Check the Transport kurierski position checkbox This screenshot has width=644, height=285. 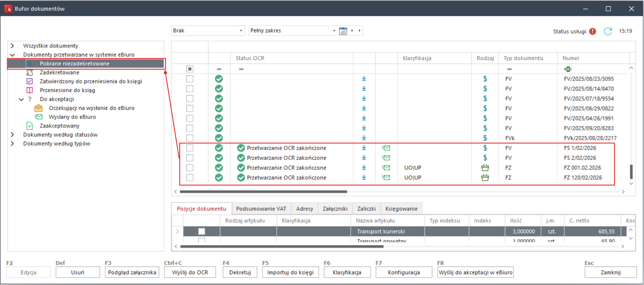201,231
